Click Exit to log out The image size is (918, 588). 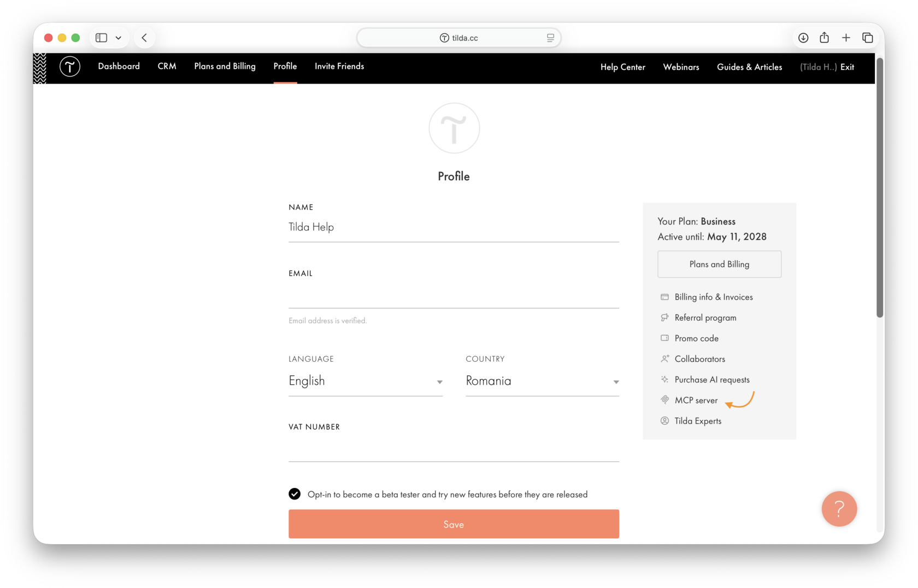(847, 67)
